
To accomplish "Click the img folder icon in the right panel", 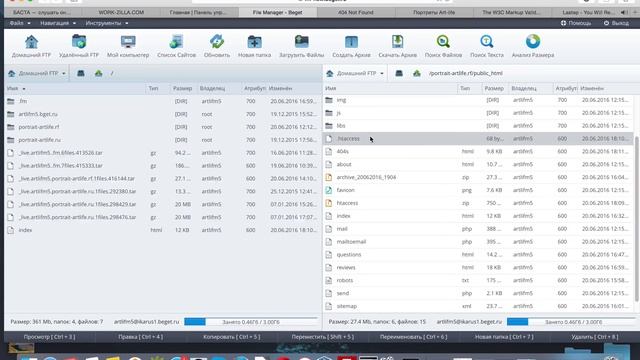I will (x=329, y=100).
